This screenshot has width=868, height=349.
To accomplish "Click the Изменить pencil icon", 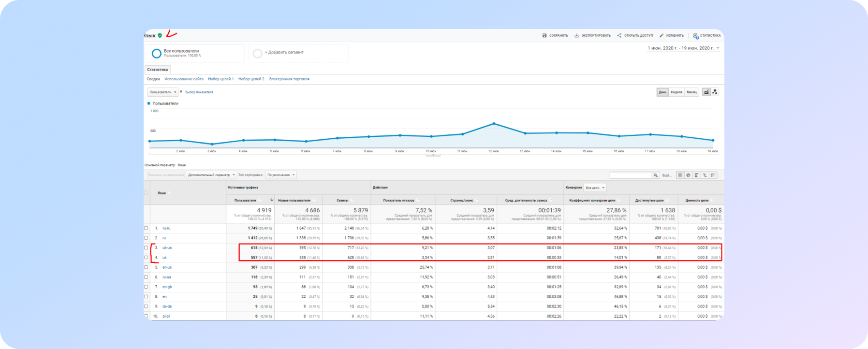I will [662, 35].
